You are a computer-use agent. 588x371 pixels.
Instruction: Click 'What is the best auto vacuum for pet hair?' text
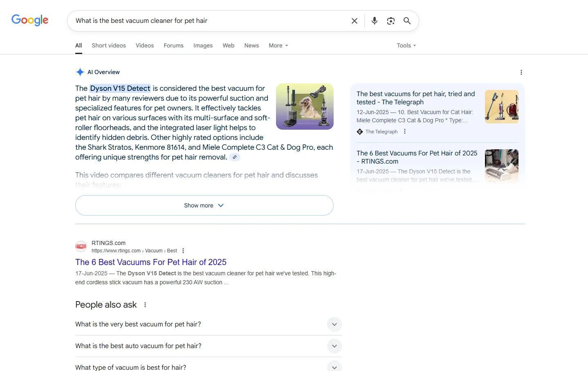pos(138,346)
